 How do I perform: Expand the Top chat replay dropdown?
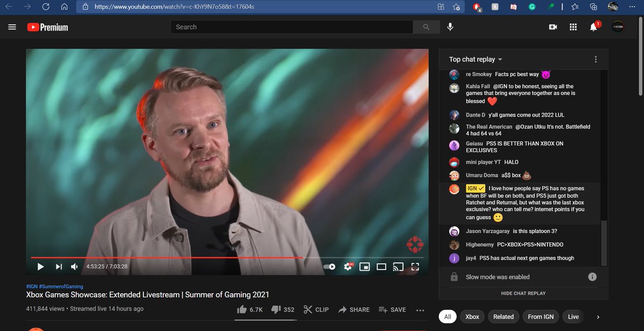coord(476,60)
